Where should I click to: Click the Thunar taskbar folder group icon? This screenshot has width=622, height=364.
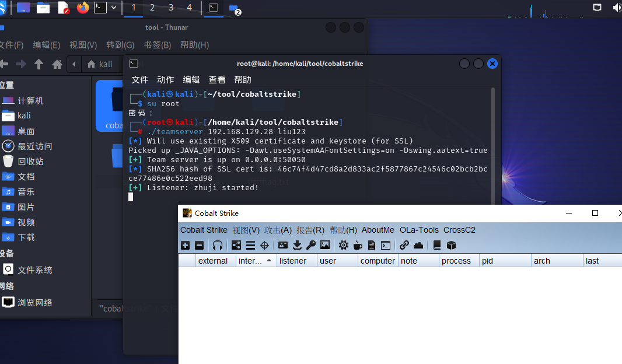[235, 8]
